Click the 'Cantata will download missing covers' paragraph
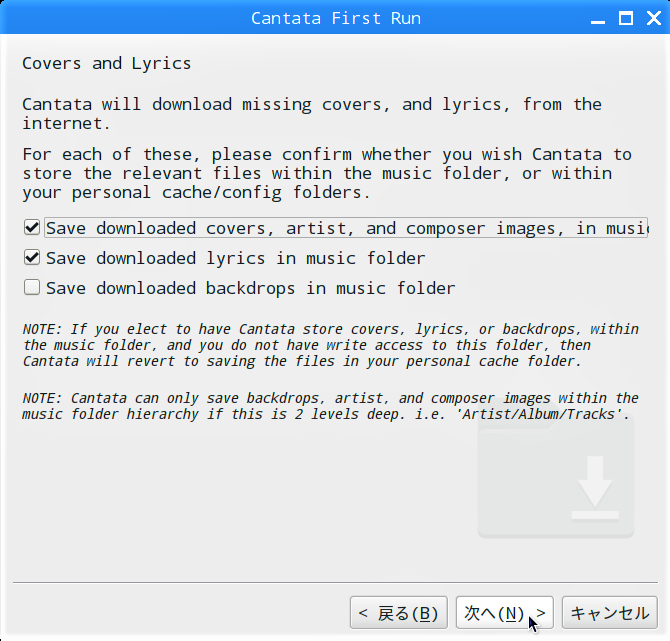Viewport: 670px width, 641px height. [x=312, y=114]
